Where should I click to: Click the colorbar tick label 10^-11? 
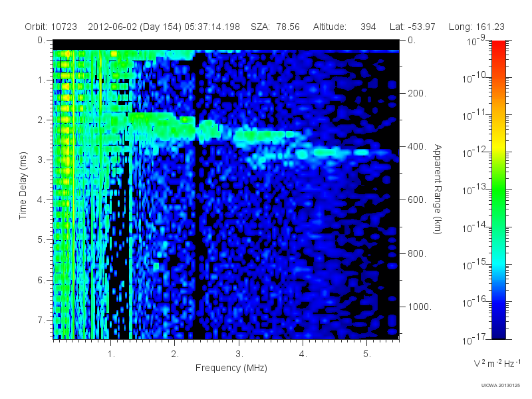click(x=475, y=116)
